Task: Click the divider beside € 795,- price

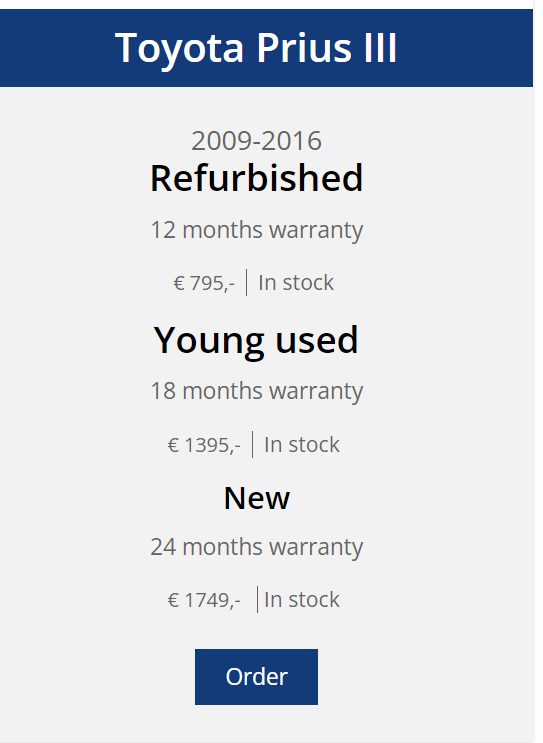Action: pos(246,282)
